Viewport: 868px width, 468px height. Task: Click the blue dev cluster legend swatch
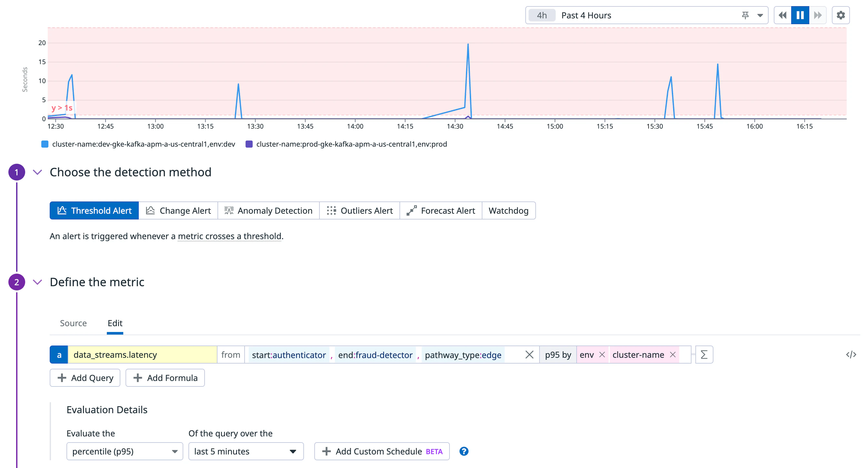click(45, 144)
